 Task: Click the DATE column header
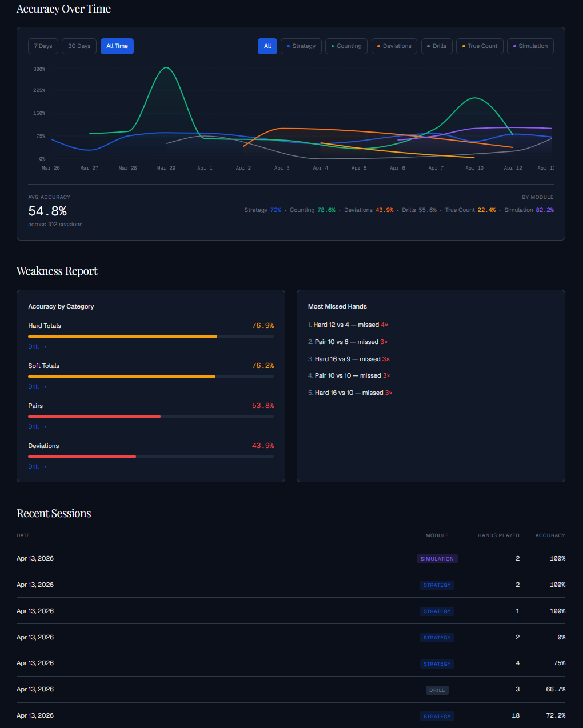click(23, 535)
